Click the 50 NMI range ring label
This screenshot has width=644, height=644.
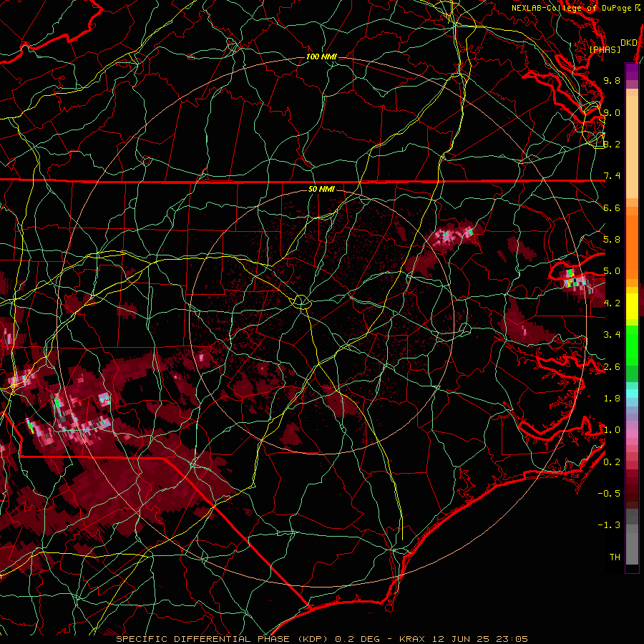coord(321,189)
